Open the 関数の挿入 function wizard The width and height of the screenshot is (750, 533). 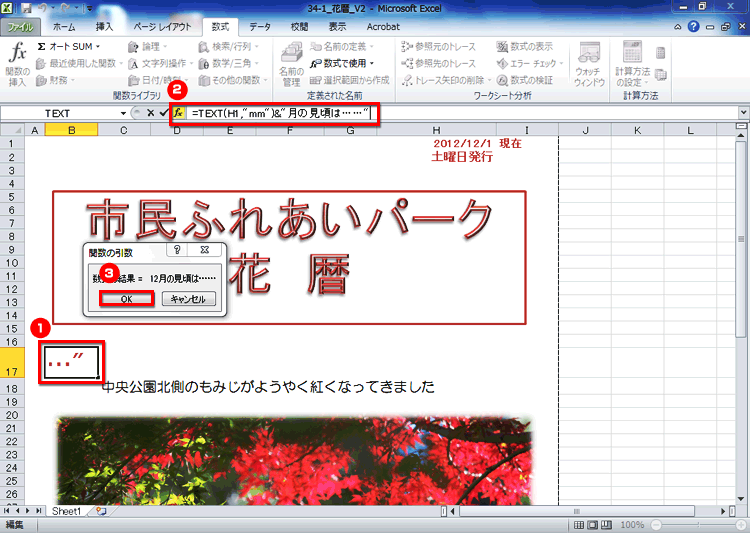(x=17, y=64)
